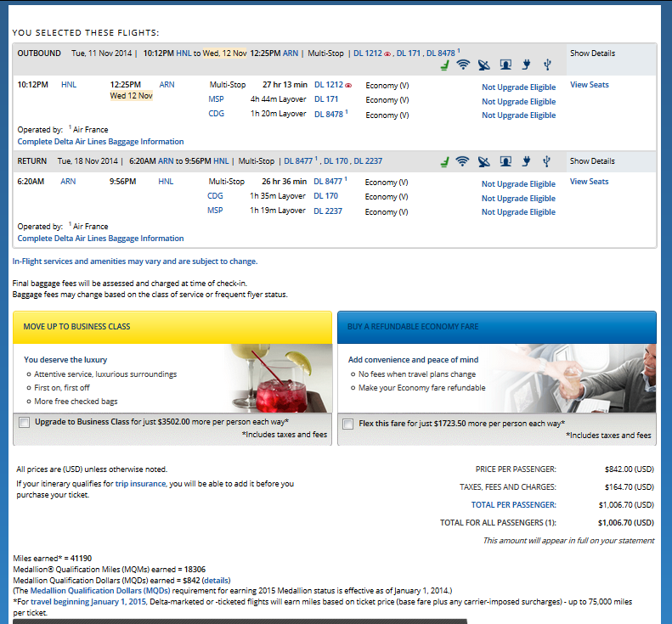Expand Show Details for return flight
The width and height of the screenshot is (672, 624).
592,161
